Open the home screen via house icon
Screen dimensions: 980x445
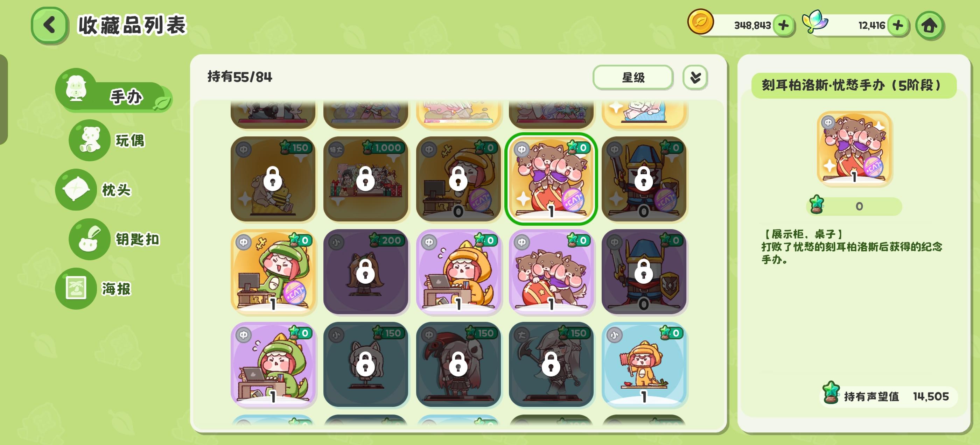(x=929, y=26)
